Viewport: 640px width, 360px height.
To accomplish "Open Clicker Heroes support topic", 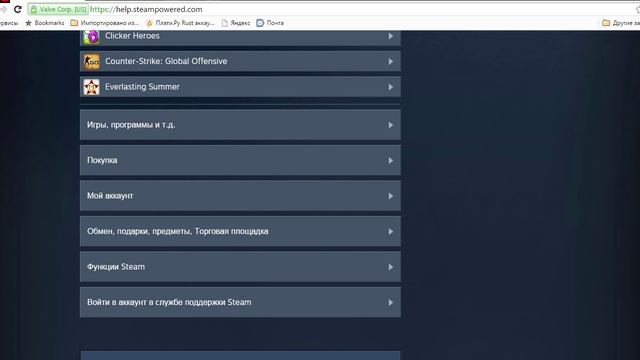I will click(x=240, y=38).
